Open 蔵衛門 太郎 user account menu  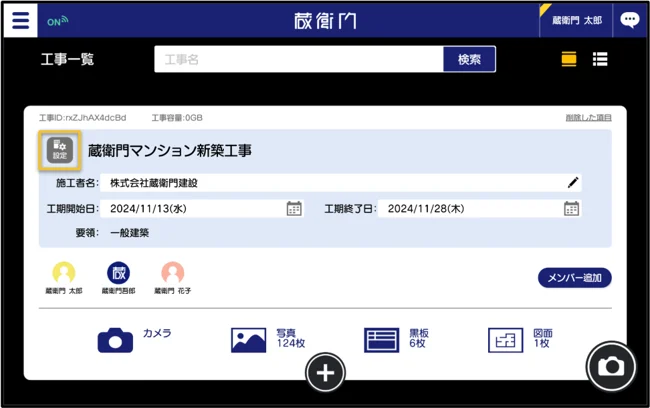tap(576, 20)
